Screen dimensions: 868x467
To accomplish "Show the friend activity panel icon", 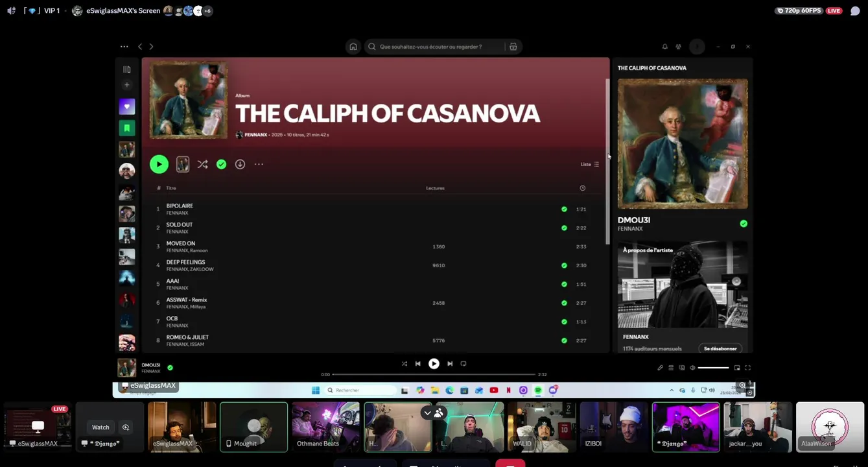I will coord(678,47).
